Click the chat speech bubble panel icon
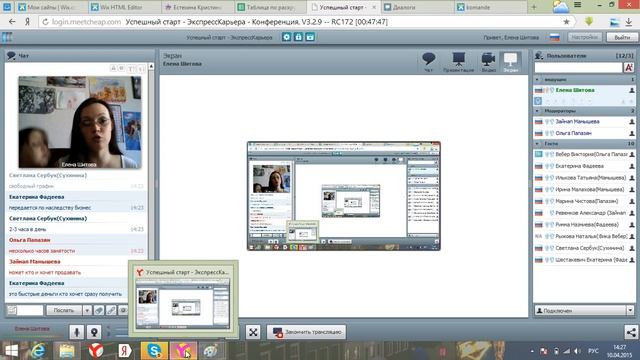640x360 pixels. 11,56
